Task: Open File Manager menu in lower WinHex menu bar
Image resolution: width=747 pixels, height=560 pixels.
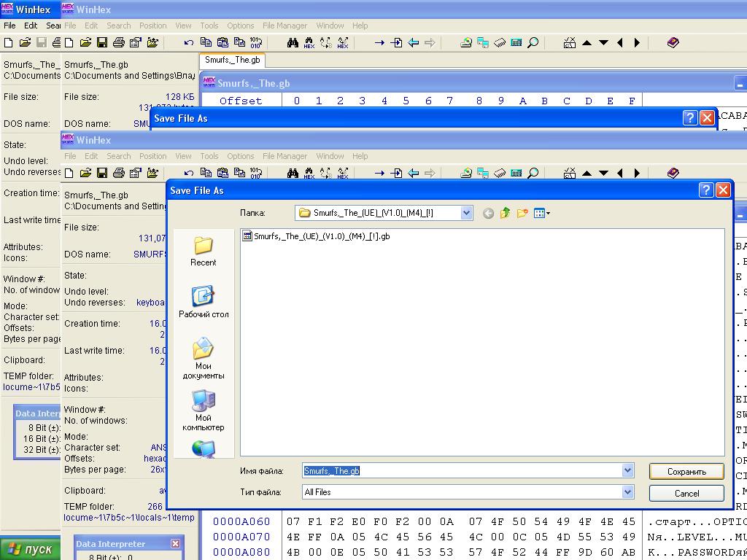Action: click(285, 156)
